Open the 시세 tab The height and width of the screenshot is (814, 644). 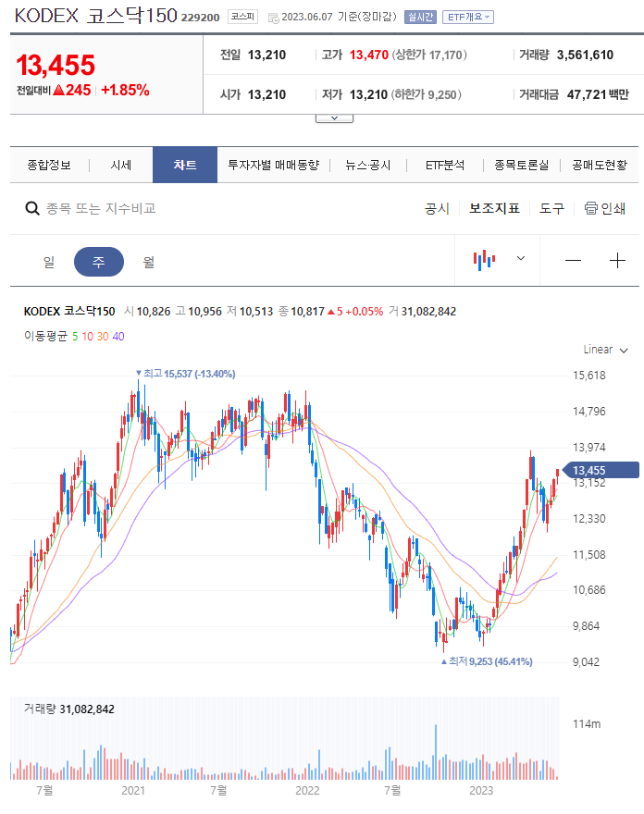(x=121, y=165)
